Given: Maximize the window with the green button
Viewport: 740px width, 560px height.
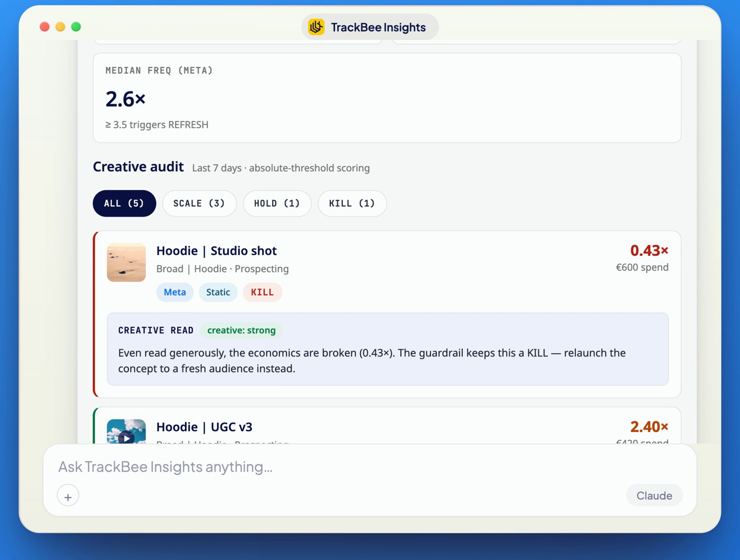Looking at the screenshot, I should click(x=76, y=27).
